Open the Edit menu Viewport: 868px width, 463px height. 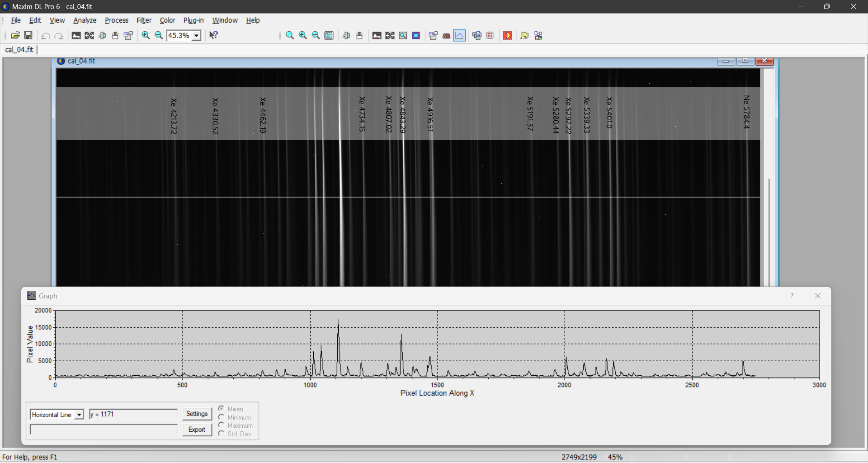coord(35,20)
